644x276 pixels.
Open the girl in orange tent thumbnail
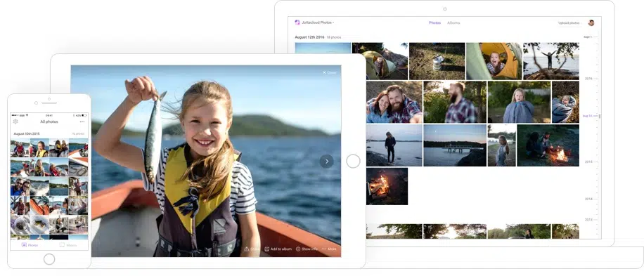494,61
